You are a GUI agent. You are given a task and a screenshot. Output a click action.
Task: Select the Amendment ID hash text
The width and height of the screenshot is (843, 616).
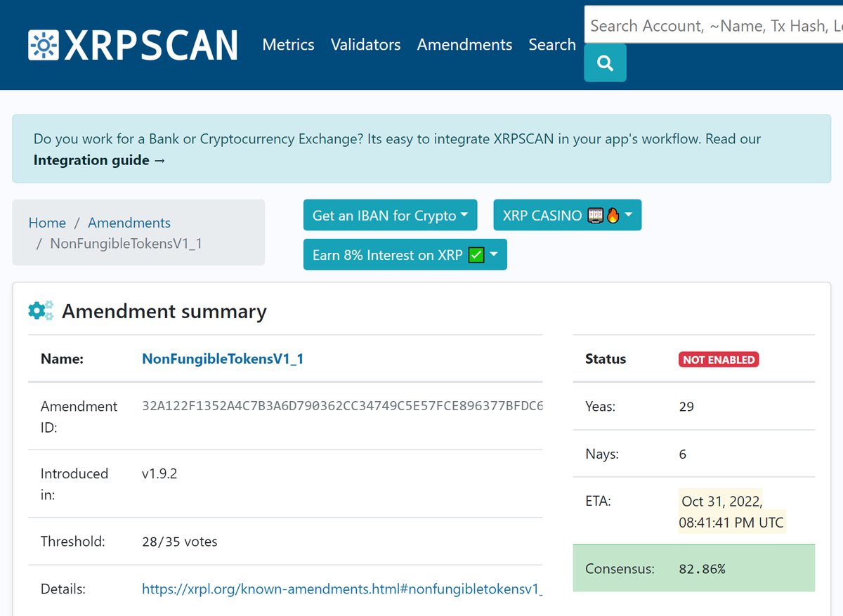342,406
